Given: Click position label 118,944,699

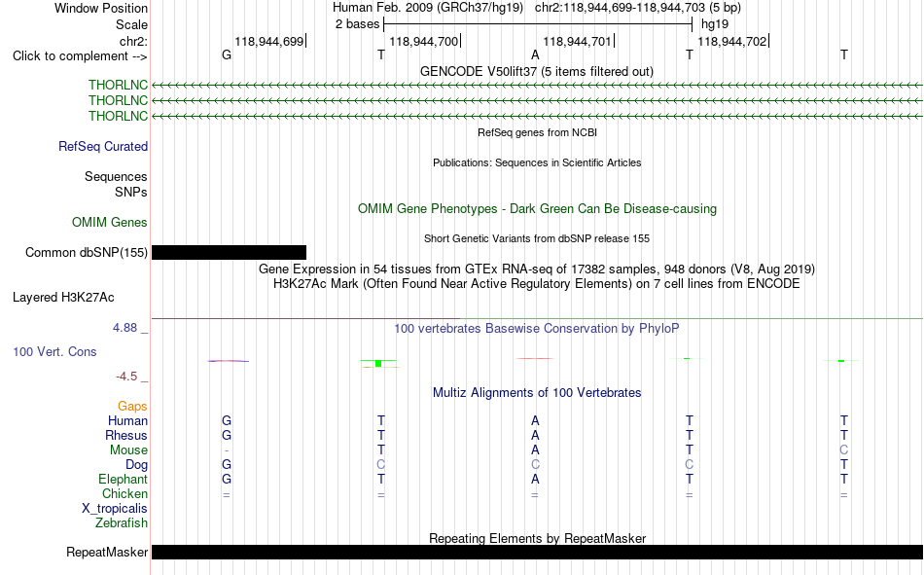Looking at the screenshot, I should 268,41.
